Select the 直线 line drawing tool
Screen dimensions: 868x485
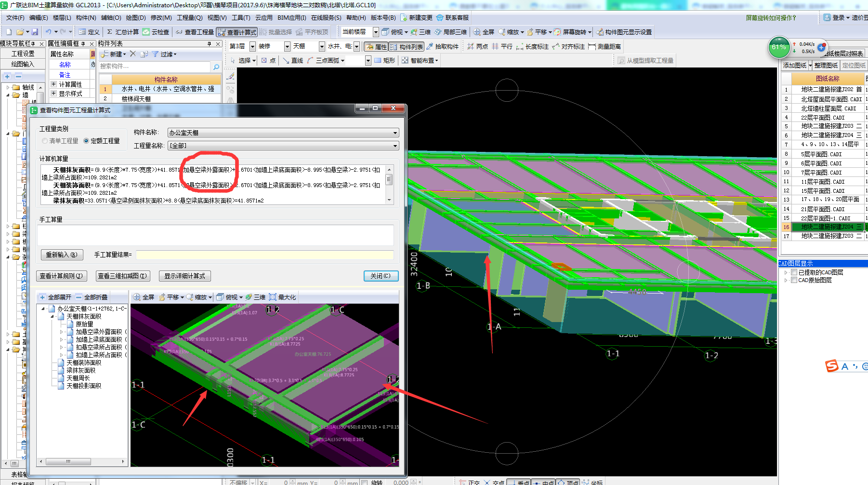[293, 60]
